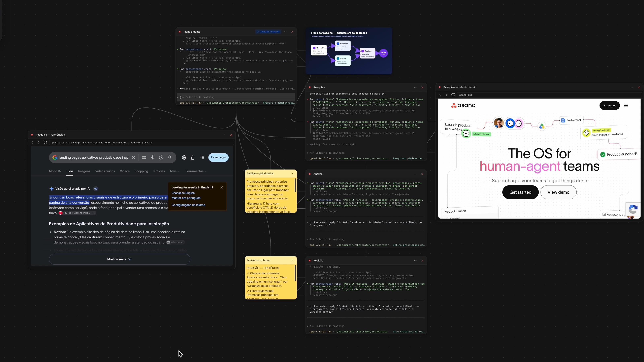
Task: Reload the asana.com page
Action: (x=453, y=95)
